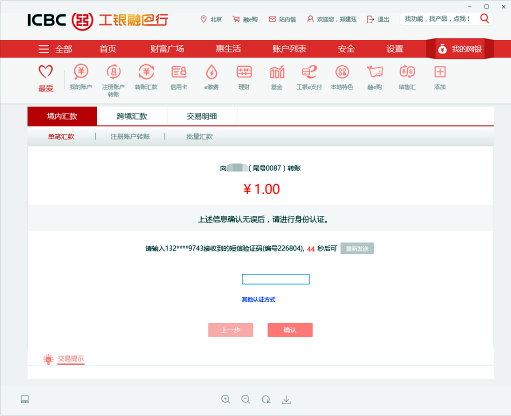Image resolution: width=511 pixels, height=416 pixels.
Task: Click the rotate icon in bottom toolbar
Action: (266, 399)
